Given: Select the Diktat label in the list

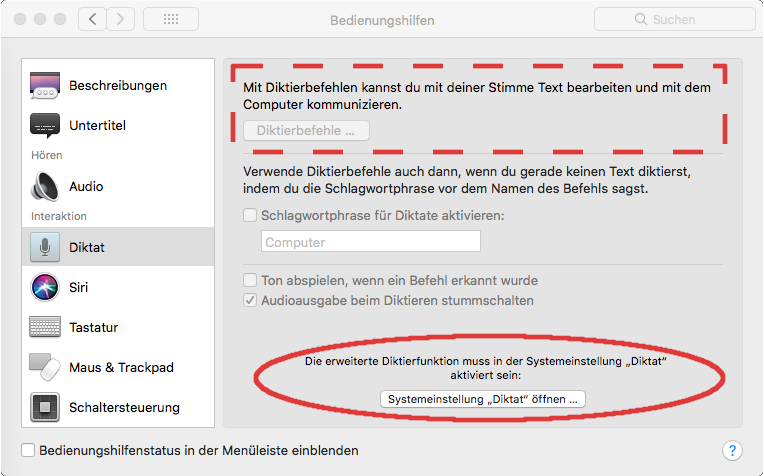Looking at the screenshot, I should [87, 248].
